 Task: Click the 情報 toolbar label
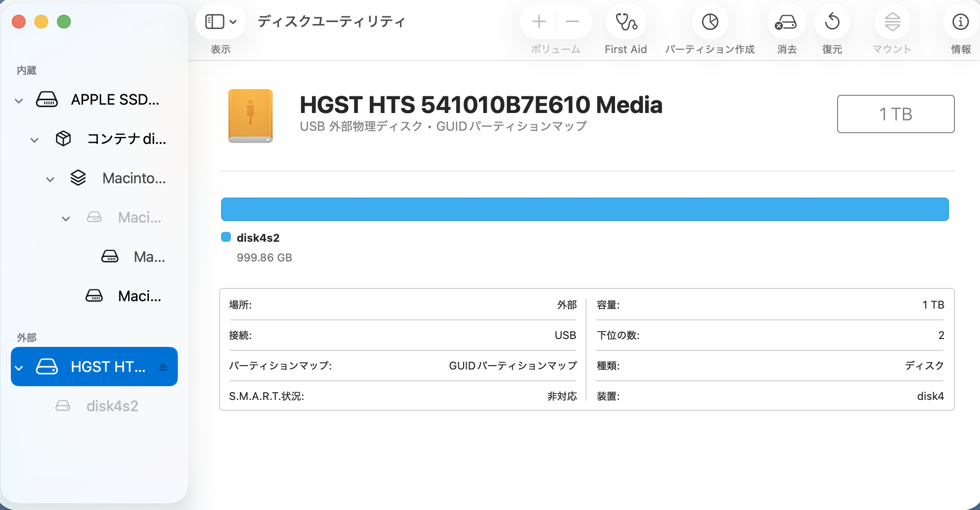pyautogui.click(x=961, y=50)
